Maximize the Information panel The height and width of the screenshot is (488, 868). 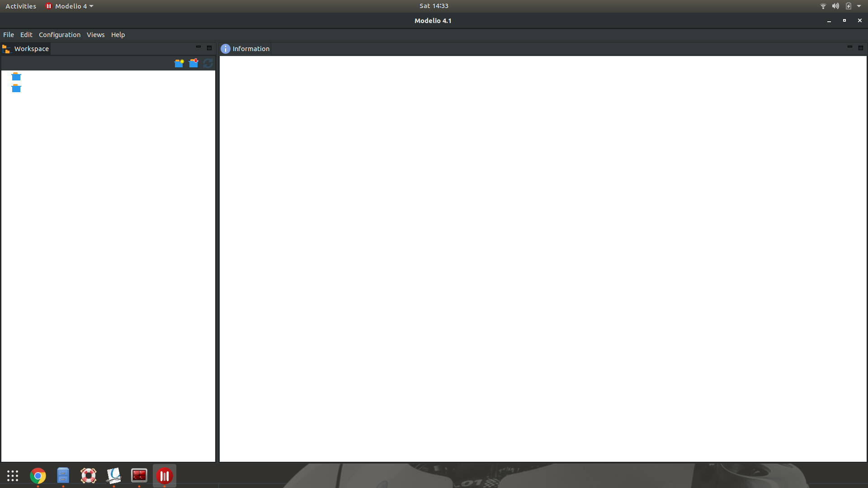point(861,48)
